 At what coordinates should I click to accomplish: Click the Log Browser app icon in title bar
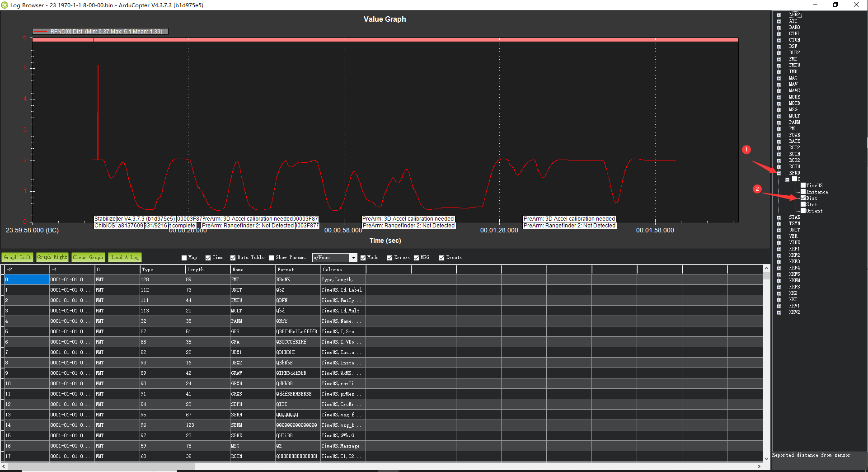(5, 5)
